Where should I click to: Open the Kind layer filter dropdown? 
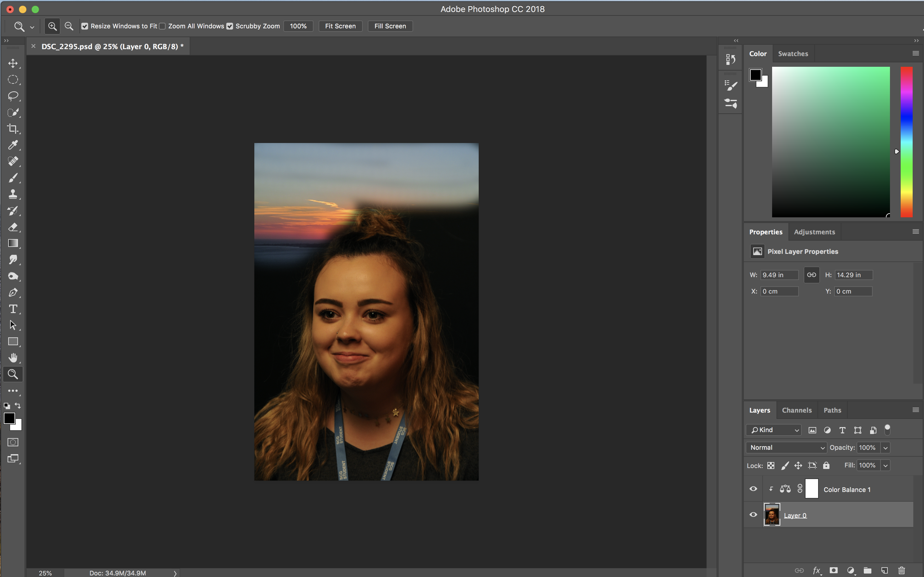[x=774, y=430]
